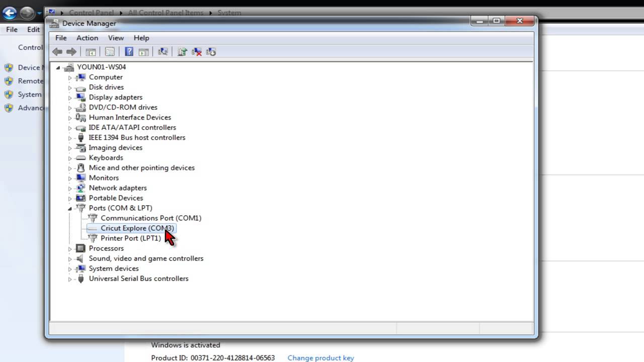Click the DVD/CD-ROM drives category icon

[80, 108]
